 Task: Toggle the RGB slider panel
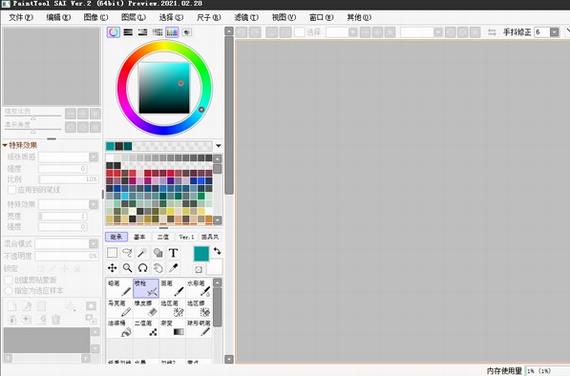pos(128,32)
